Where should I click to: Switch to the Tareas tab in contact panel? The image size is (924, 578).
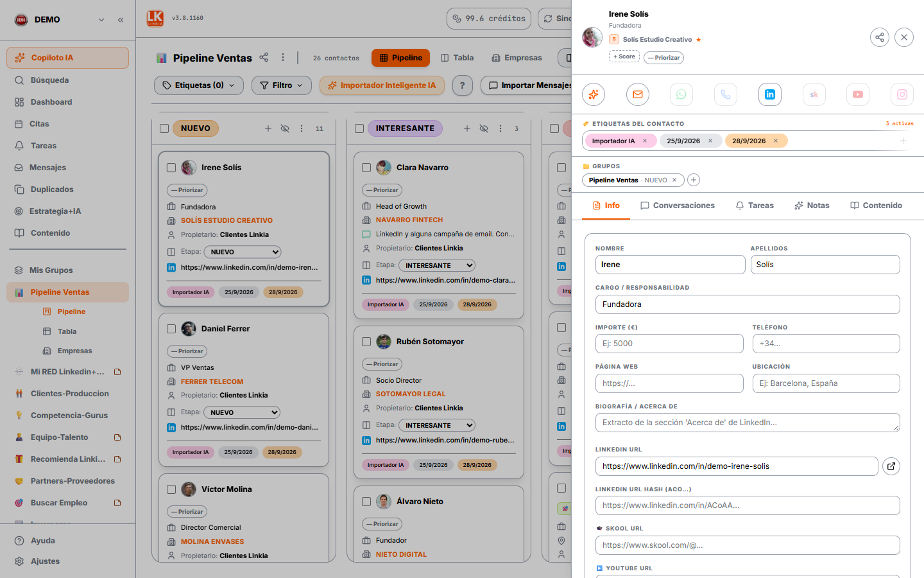[x=755, y=206]
